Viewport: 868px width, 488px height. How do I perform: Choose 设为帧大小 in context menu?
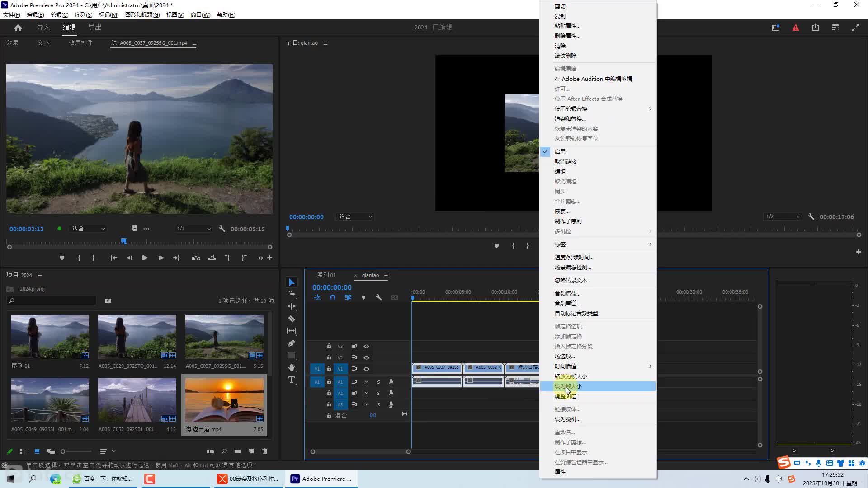(x=598, y=386)
